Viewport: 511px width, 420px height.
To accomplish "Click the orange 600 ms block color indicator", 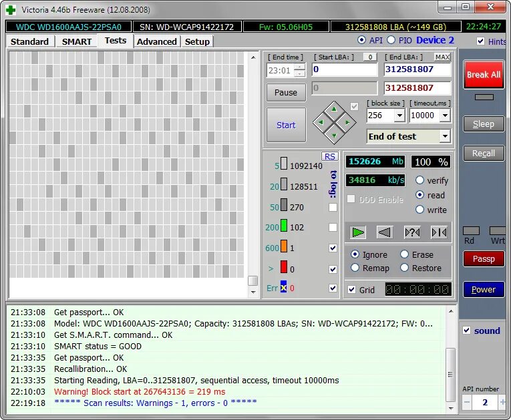I will 284,246.
